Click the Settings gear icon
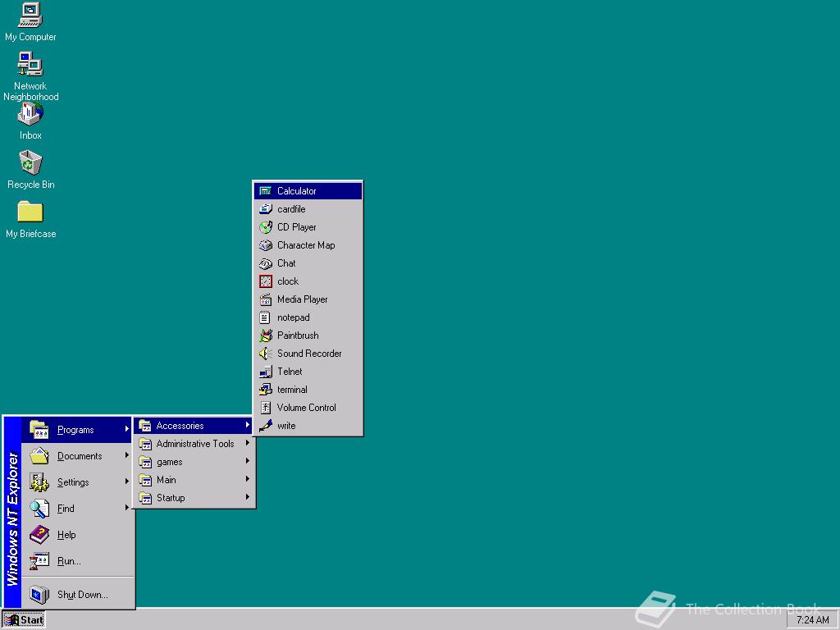The image size is (840, 630). click(x=39, y=482)
